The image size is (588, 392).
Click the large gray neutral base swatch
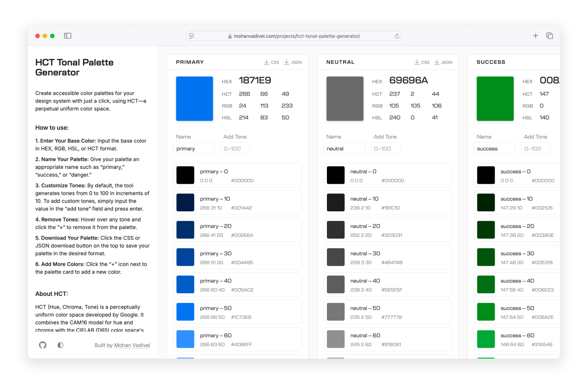pyautogui.click(x=345, y=99)
